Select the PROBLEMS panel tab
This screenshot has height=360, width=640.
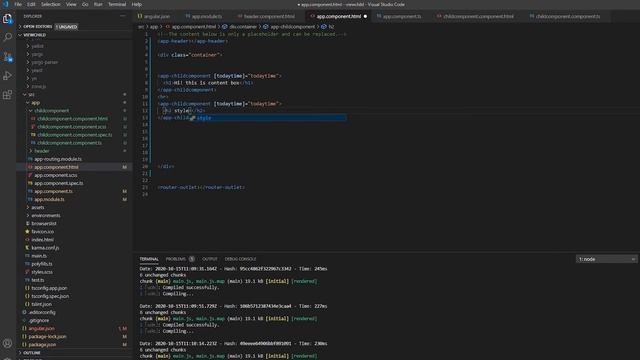click(176, 259)
